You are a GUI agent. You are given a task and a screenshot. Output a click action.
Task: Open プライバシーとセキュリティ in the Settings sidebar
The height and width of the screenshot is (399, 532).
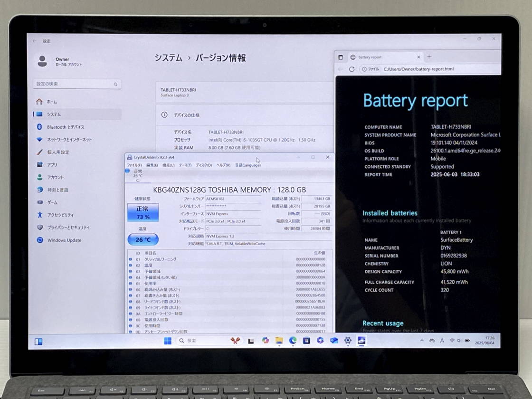click(x=77, y=228)
